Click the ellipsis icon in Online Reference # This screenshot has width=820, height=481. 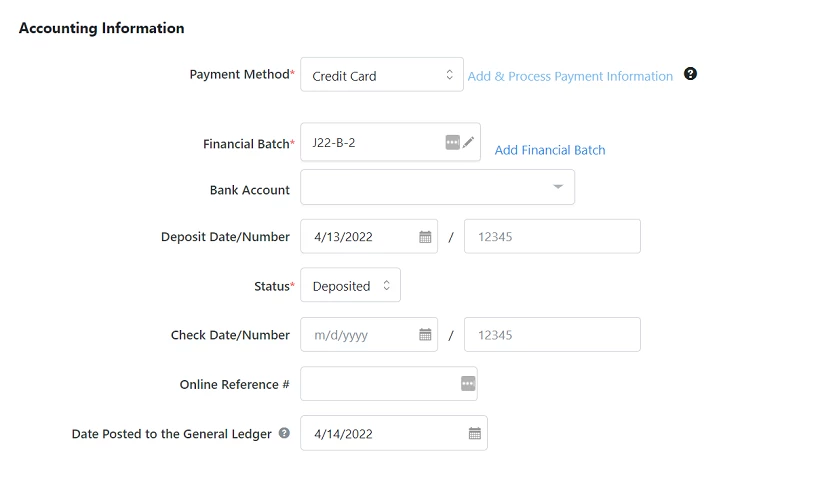pyautogui.click(x=468, y=384)
